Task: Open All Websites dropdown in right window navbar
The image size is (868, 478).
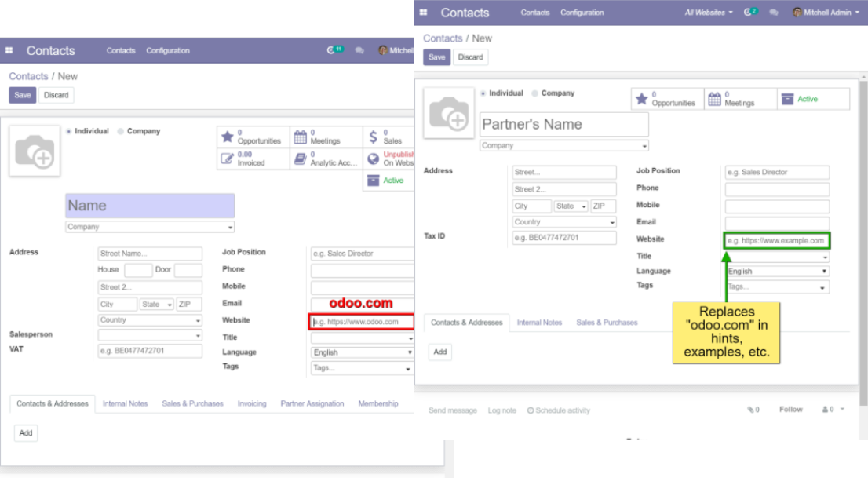Action: click(x=709, y=13)
